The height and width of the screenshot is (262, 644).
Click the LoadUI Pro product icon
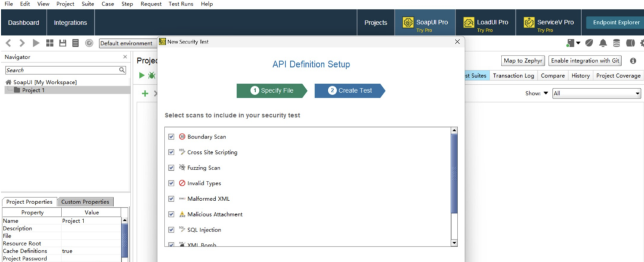pos(469,23)
